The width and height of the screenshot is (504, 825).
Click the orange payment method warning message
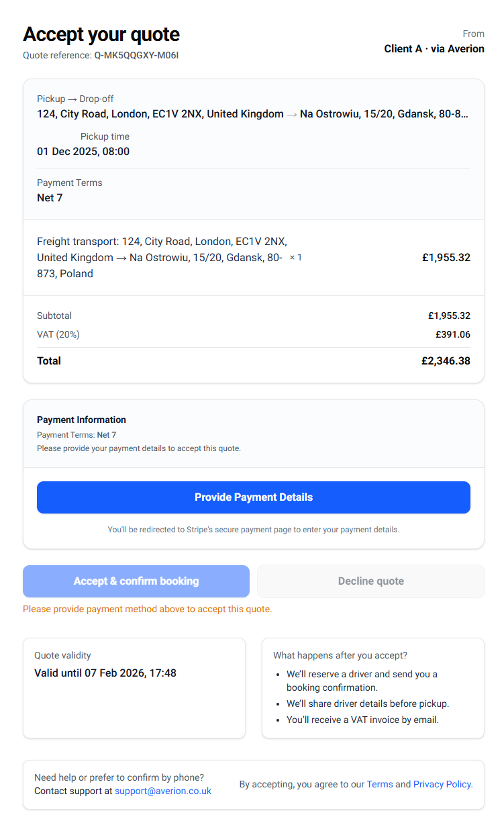pos(147,610)
